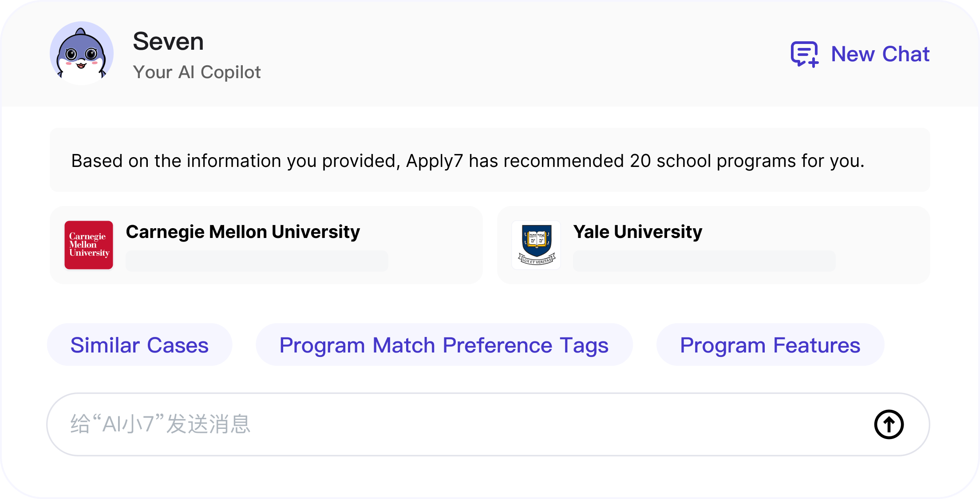
Task: Choose the Similar Cases suggestion chip
Action: coord(139,345)
